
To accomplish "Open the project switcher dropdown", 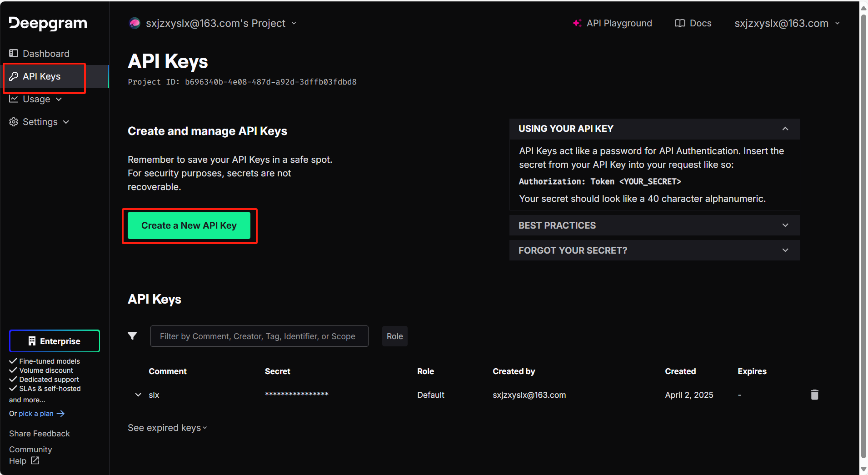I will pos(213,23).
